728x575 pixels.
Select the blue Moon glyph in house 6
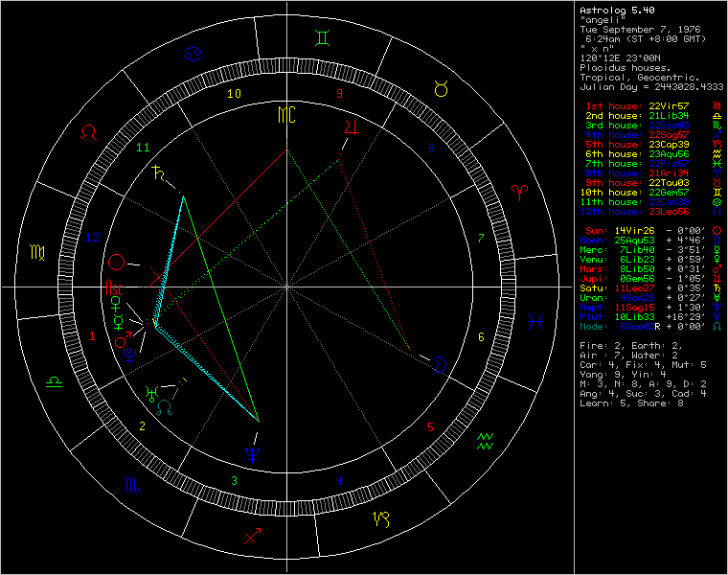pos(440,363)
